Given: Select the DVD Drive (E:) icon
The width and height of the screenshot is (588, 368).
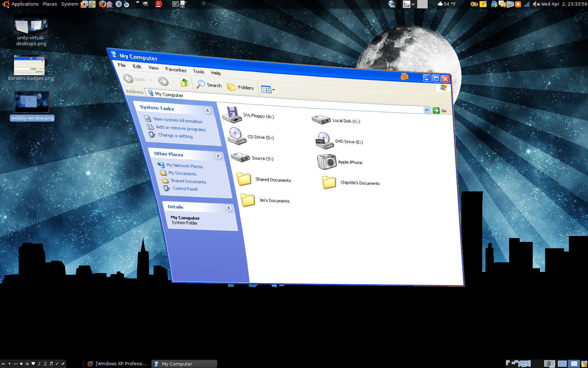Looking at the screenshot, I should (324, 141).
